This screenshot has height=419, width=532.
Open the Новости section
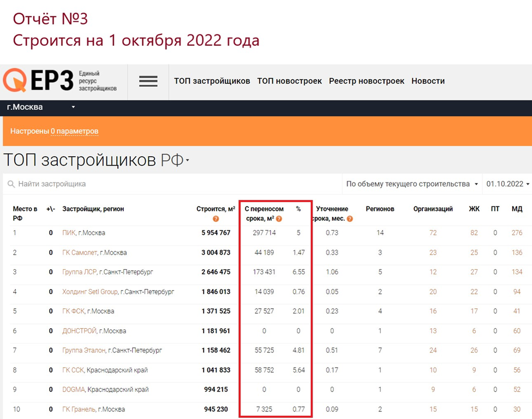tap(428, 81)
